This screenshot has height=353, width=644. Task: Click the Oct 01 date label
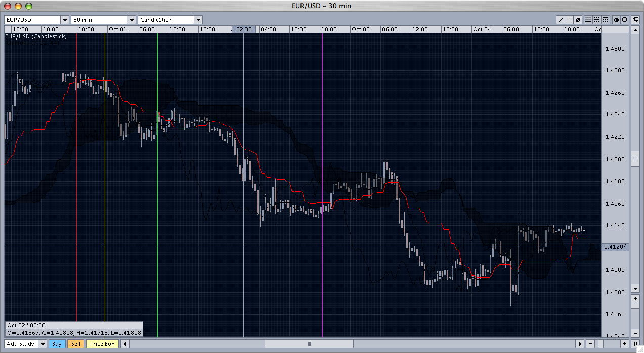click(x=117, y=29)
